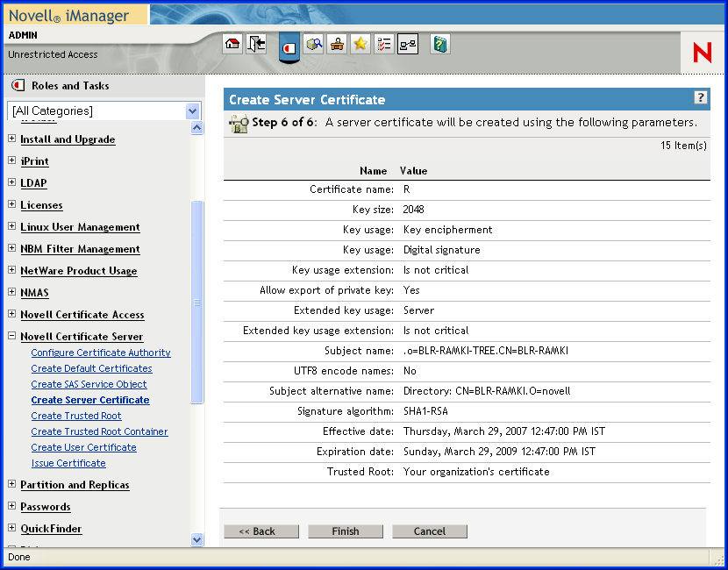Click the question mark help icon in the title bar
Image resolution: width=728 pixels, height=570 pixels.
point(701,98)
